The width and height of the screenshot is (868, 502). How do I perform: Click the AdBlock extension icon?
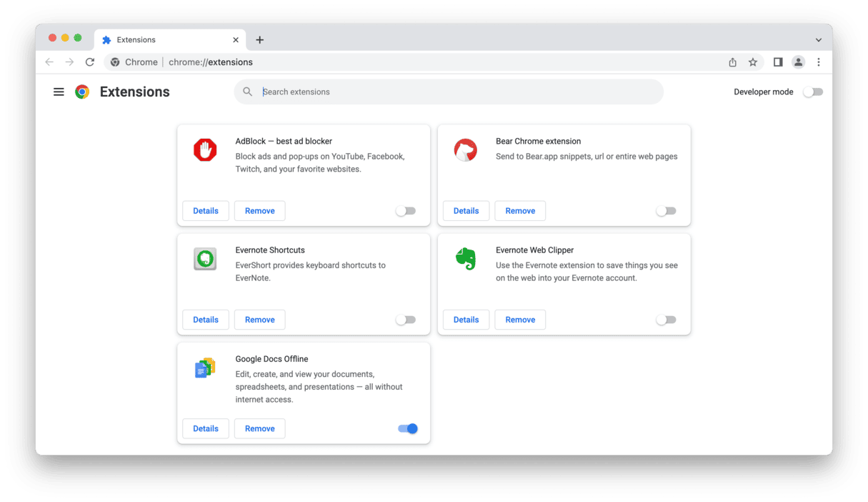(205, 150)
